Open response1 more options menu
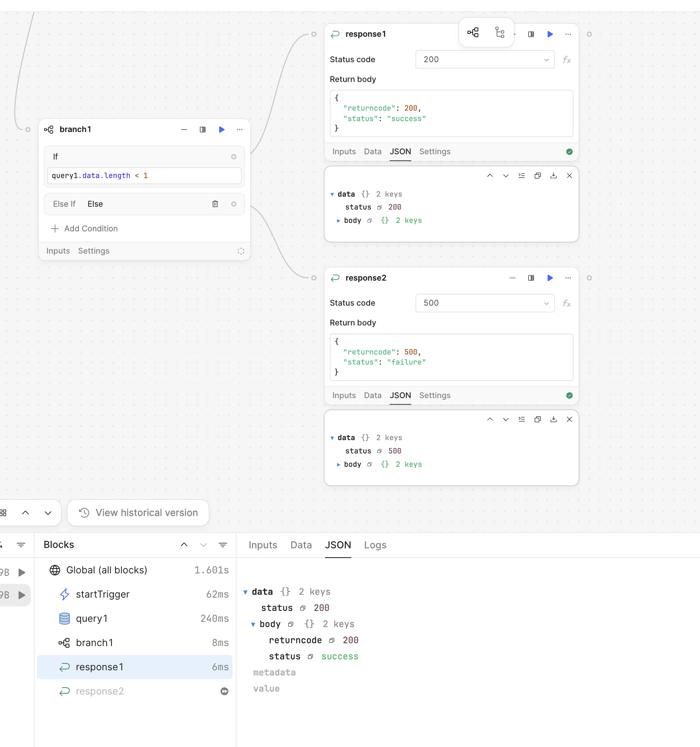 pyautogui.click(x=568, y=34)
